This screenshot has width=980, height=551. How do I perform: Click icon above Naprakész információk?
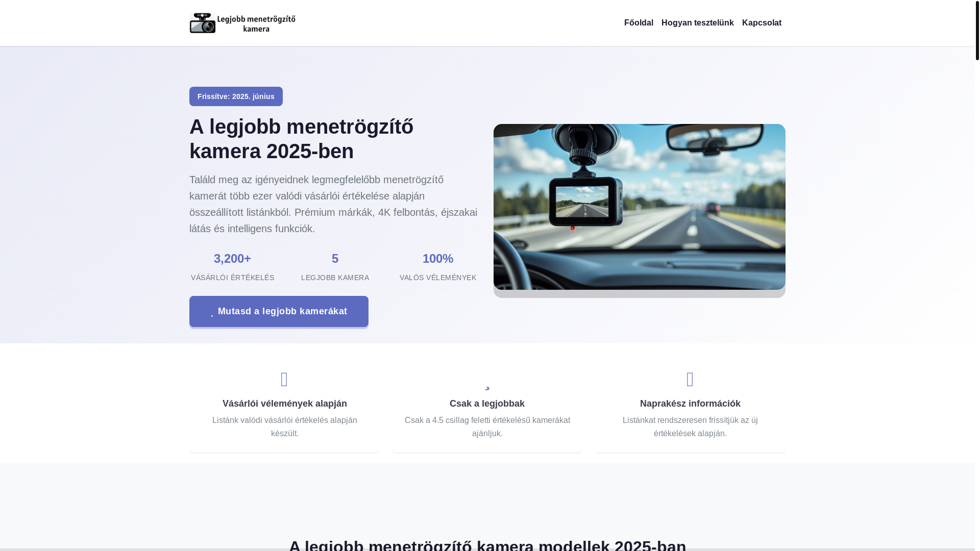click(690, 379)
